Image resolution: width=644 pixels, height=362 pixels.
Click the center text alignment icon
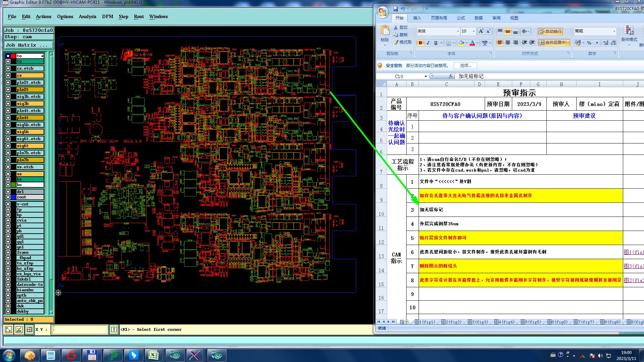[508, 43]
